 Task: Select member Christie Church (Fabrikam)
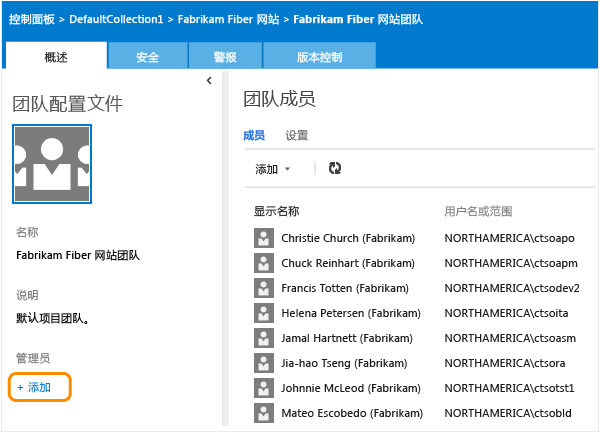(x=348, y=238)
